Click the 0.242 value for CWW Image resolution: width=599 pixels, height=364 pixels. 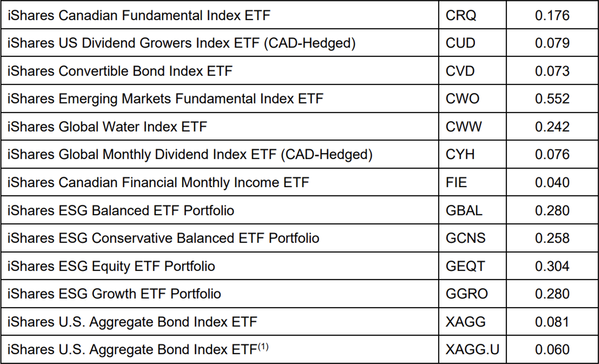552,127
